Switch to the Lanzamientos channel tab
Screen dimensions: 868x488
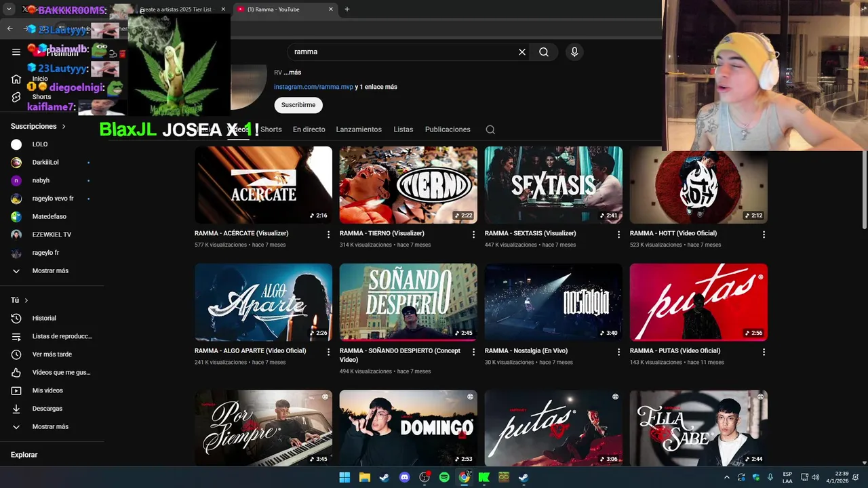pos(359,129)
